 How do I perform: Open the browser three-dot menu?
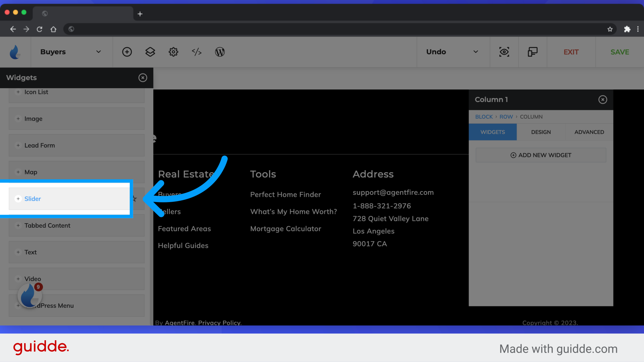coord(638,29)
